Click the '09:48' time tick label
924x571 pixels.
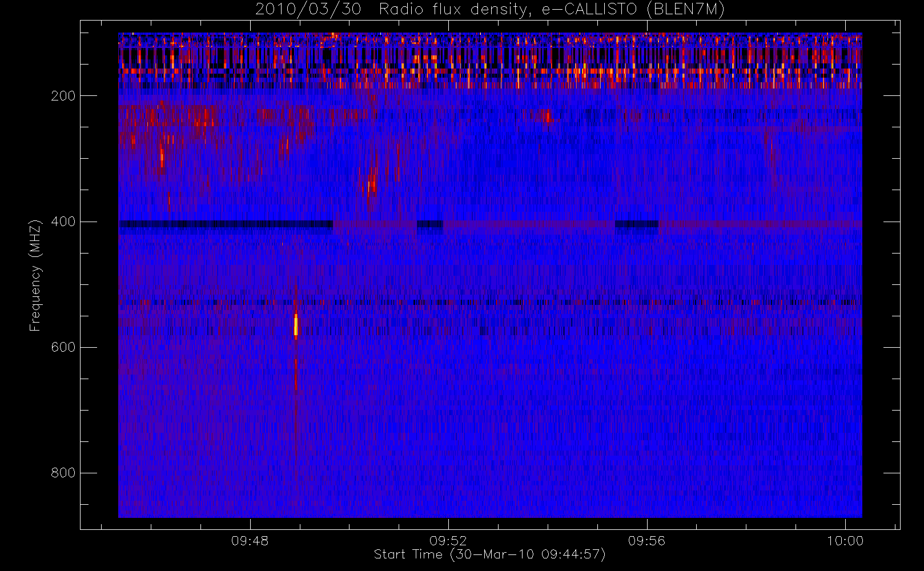pos(250,541)
